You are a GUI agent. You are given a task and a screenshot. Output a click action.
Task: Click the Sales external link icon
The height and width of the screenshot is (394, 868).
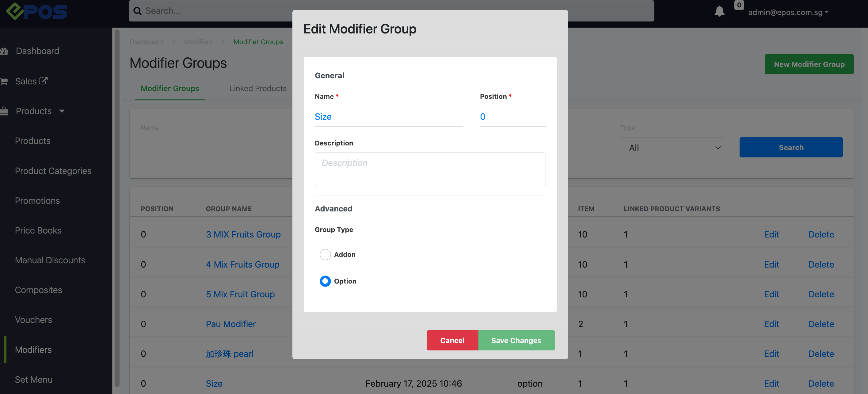(43, 81)
